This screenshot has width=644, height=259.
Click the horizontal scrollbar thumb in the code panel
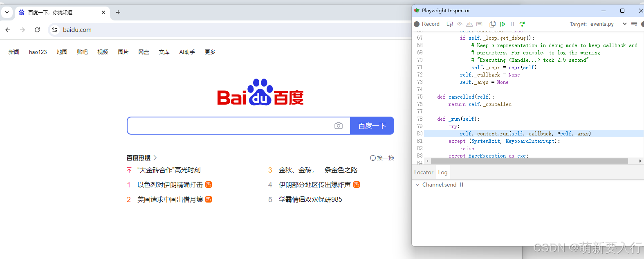pos(530,161)
